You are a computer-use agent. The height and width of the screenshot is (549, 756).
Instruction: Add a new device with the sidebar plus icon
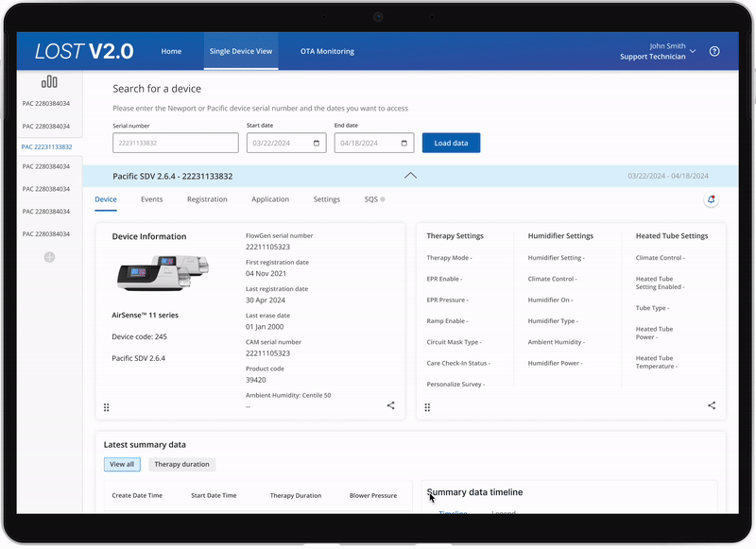point(49,257)
